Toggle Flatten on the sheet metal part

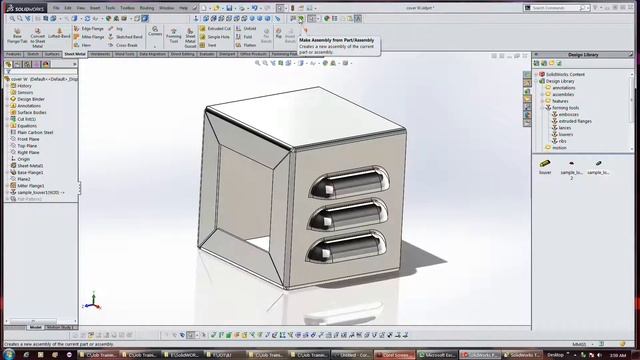tap(246, 45)
